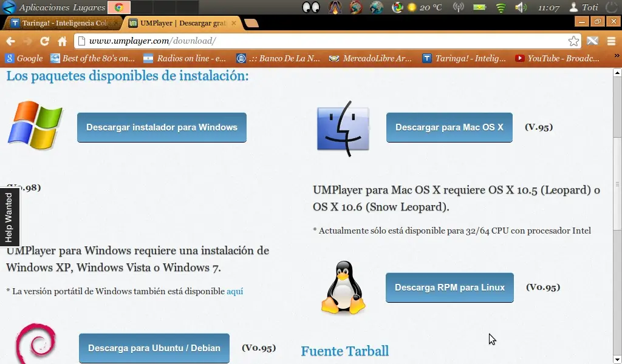Image resolution: width=622 pixels, height=364 pixels.
Task: Open YouTube - Broadc... bookmark
Action: [557, 58]
